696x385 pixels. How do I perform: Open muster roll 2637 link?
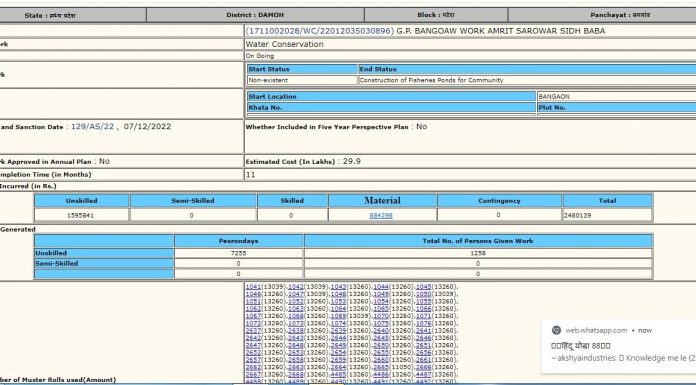(253, 331)
